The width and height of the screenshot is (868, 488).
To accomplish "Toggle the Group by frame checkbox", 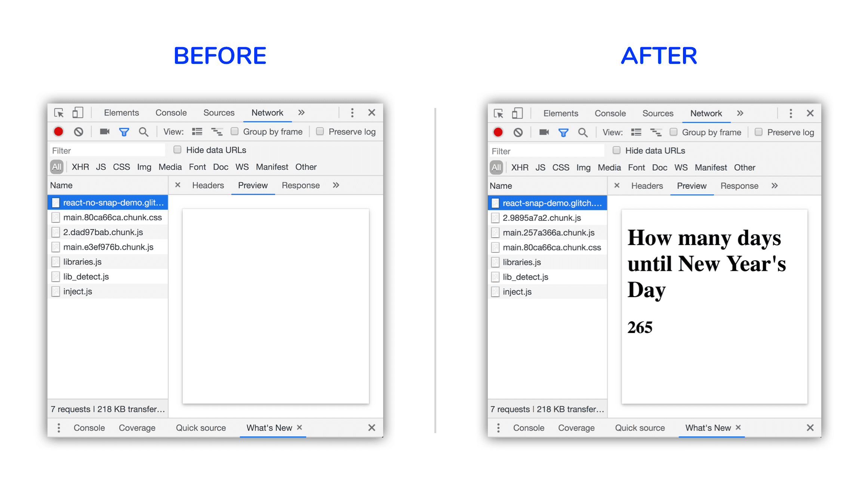I will [x=234, y=132].
